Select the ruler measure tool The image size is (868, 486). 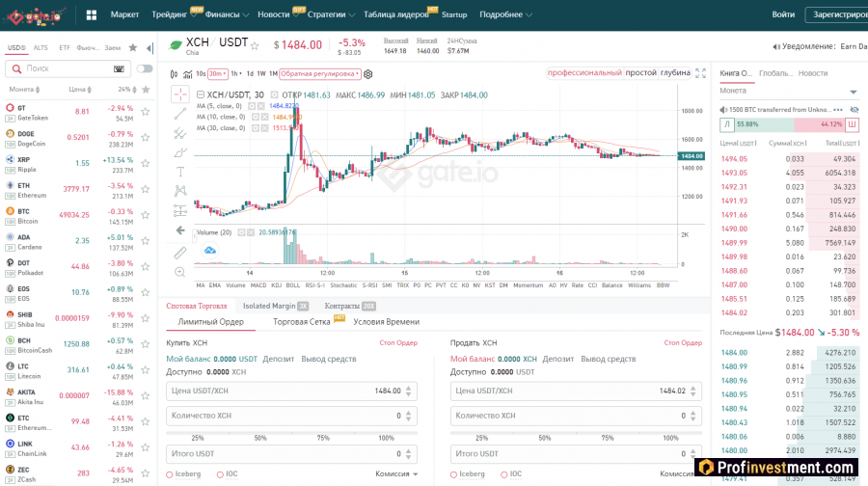point(180,253)
